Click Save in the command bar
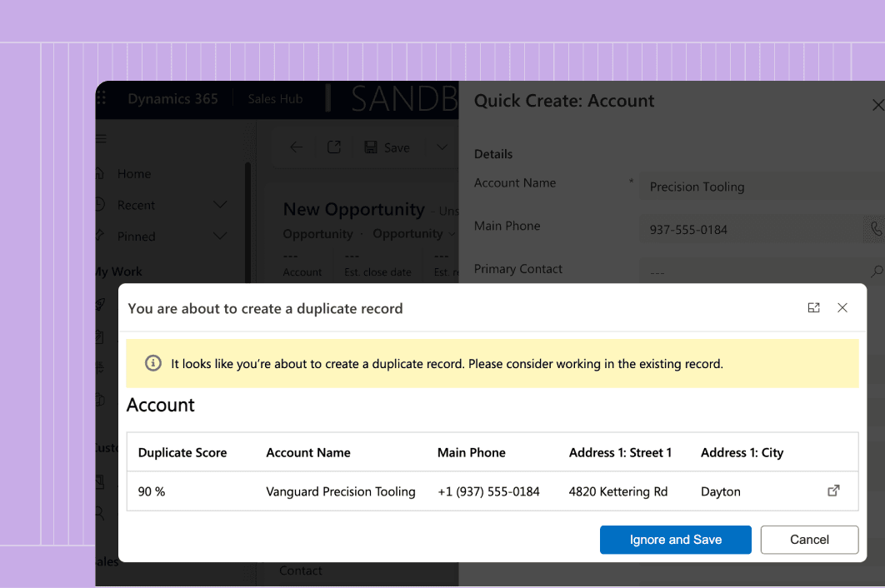Viewport: 885px width, 588px height. click(387, 147)
